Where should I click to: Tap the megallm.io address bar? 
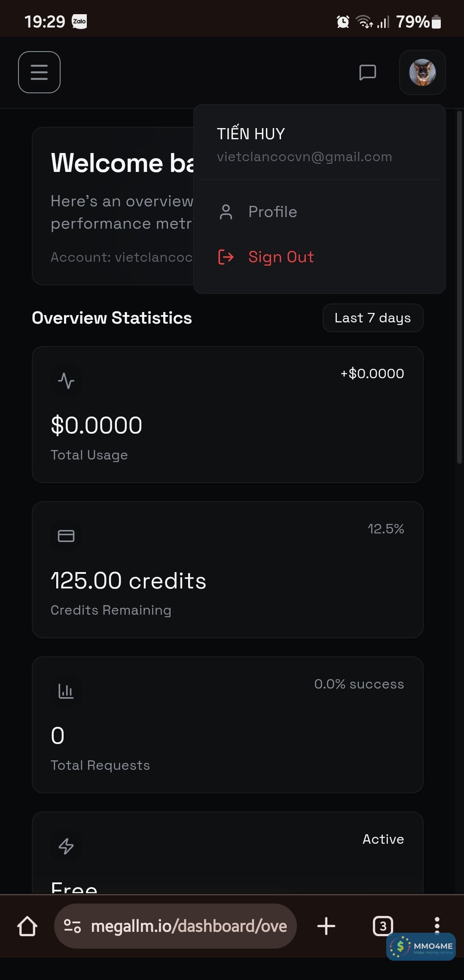click(x=189, y=926)
